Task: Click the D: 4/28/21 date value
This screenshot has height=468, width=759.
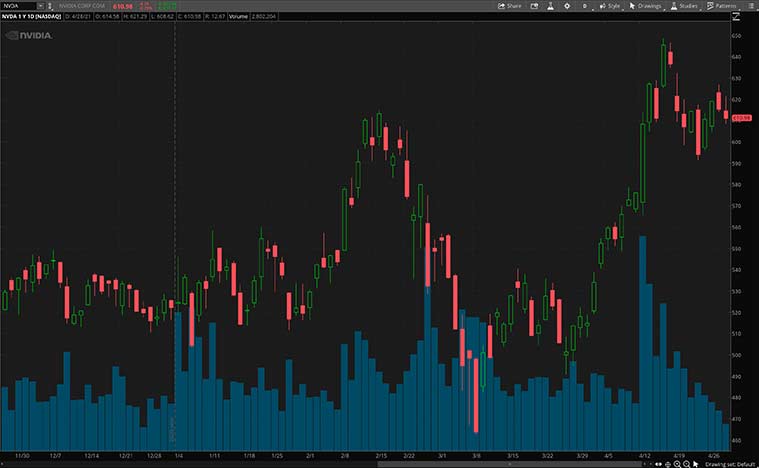Action: 77,16
